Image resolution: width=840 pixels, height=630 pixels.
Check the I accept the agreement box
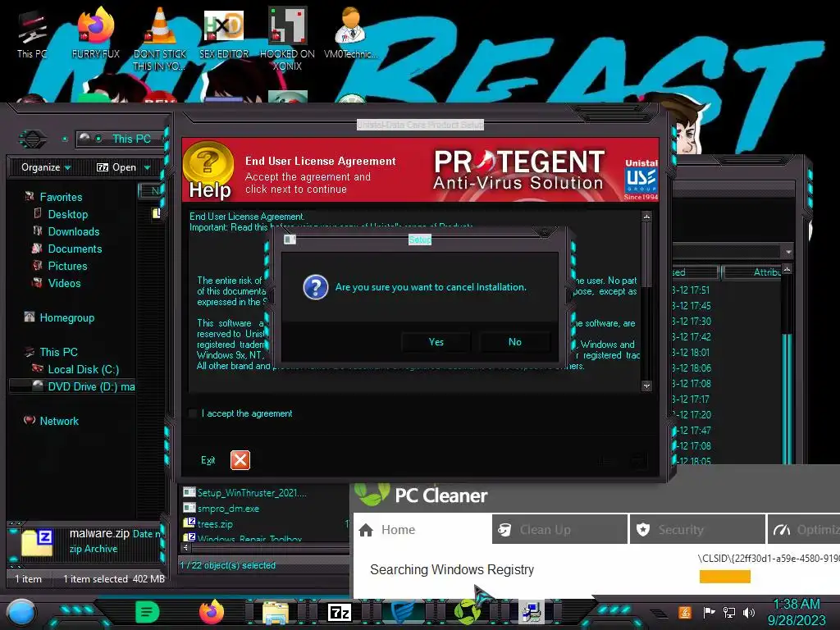point(193,413)
